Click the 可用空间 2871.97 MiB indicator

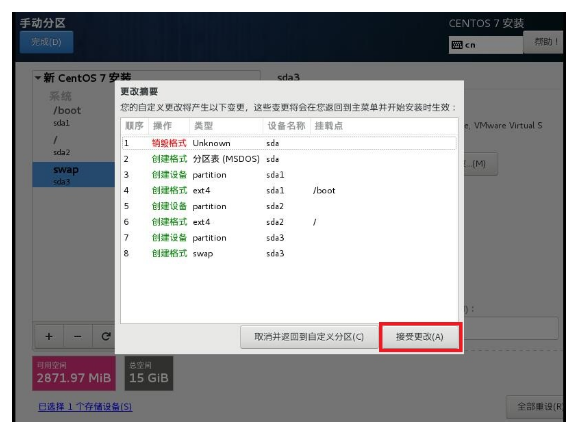[x=74, y=373]
